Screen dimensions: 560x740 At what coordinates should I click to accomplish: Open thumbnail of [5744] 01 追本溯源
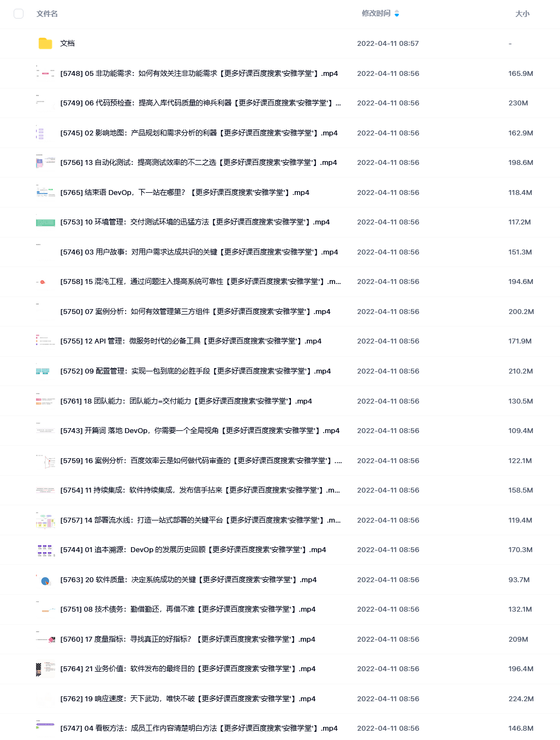tap(45, 550)
